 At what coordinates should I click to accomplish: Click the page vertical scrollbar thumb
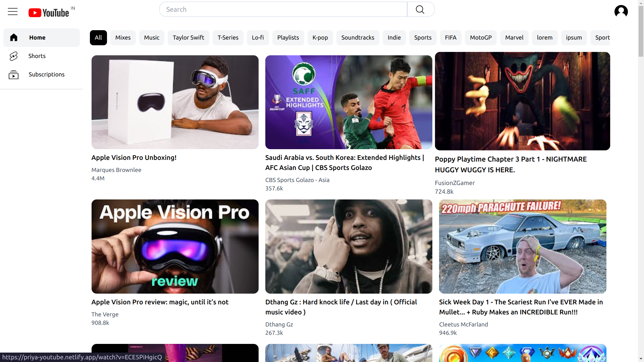click(x=641, y=31)
